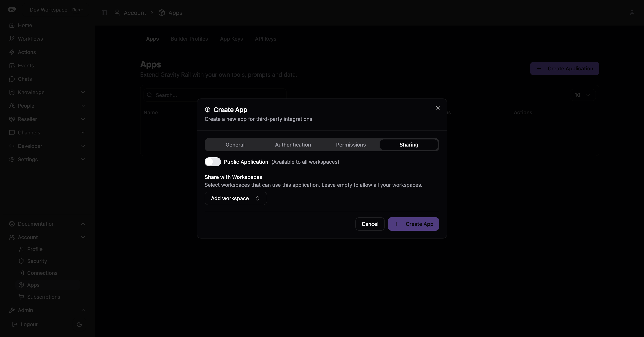
Task: Click the Documentation lifebuoy icon
Action: [x=12, y=224]
